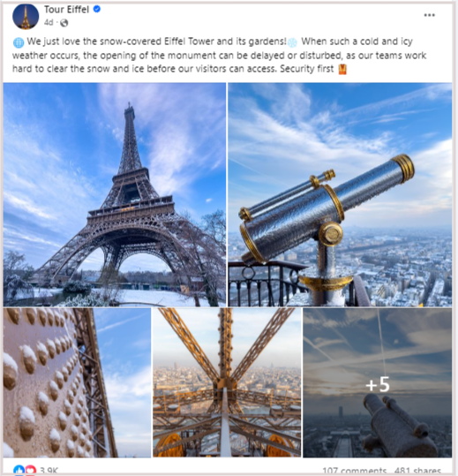Open the 107 comments link
458x476 pixels.
pyautogui.click(x=354, y=472)
